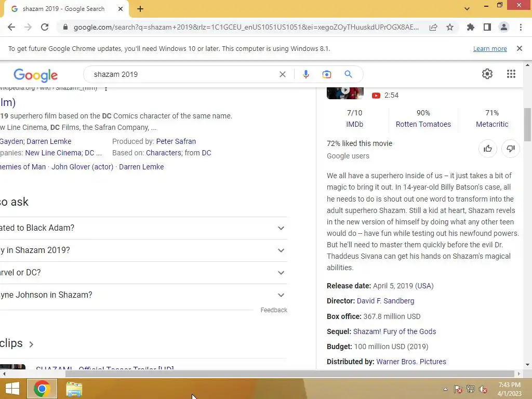This screenshot has width=532, height=399.
Task: Clear the search query text
Action: pyautogui.click(x=282, y=74)
